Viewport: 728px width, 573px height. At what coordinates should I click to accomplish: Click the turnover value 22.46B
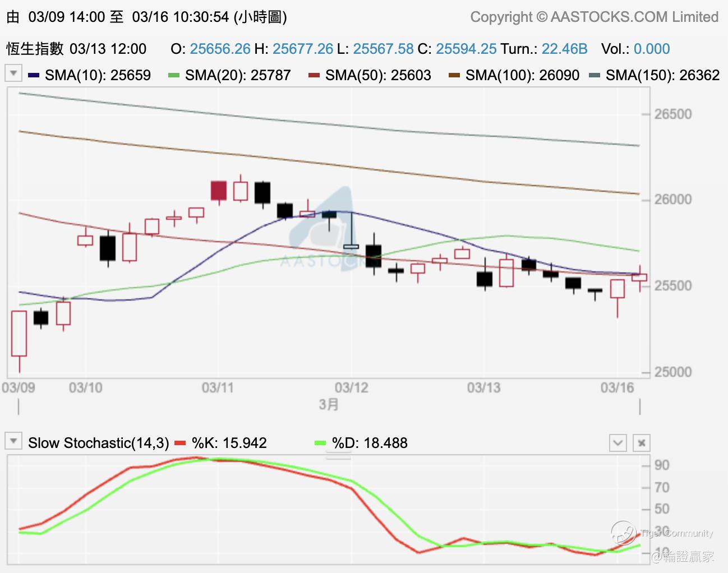click(564, 49)
